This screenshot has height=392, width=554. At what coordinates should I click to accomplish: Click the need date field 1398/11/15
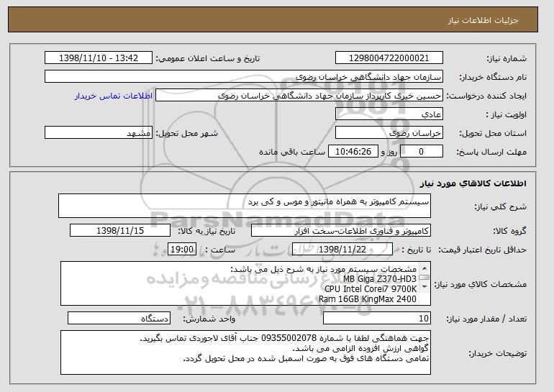120,231
